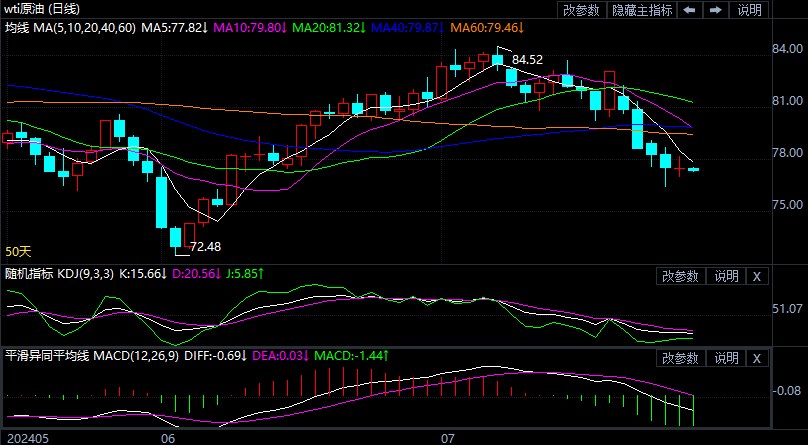Click the 50天 period label
The image size is (808, 445).
coord(19,252)
